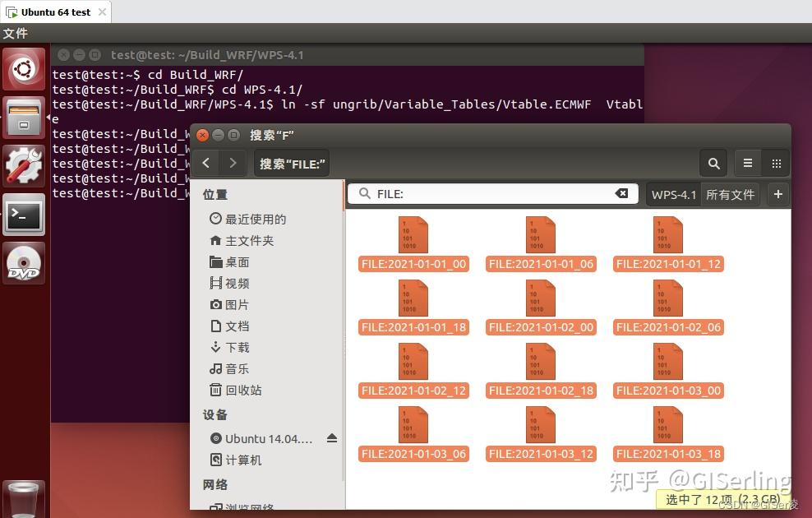Open System Settings from the launcher
The width and height of the screenshot is (812, 518).
pos(24,164)
